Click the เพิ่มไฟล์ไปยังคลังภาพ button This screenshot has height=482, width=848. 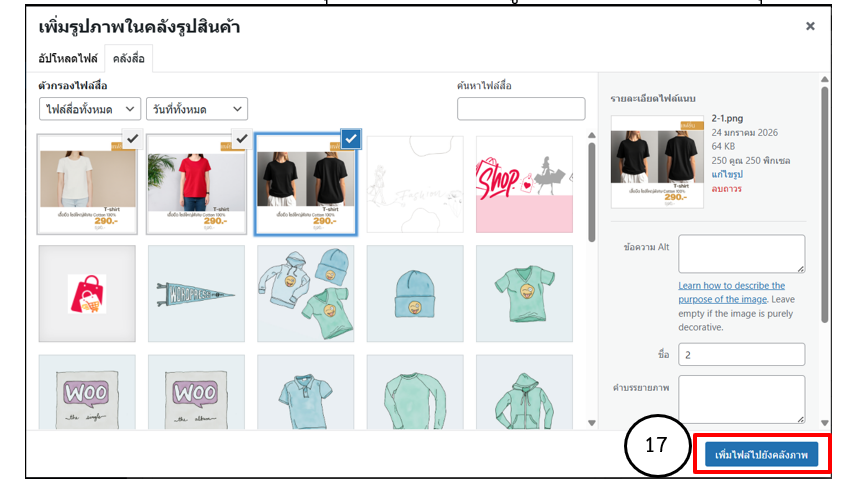[761, 454]
